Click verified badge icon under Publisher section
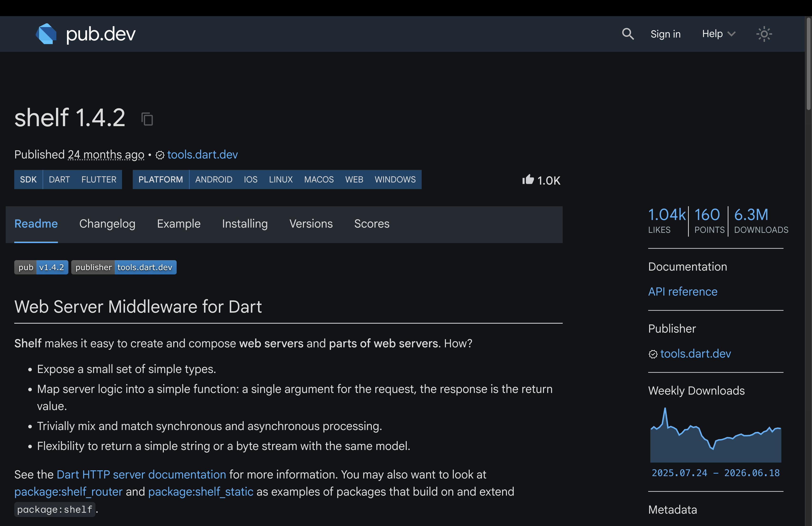Image resolution: width=812 pixels, height=526 pixels. (653, 354)
